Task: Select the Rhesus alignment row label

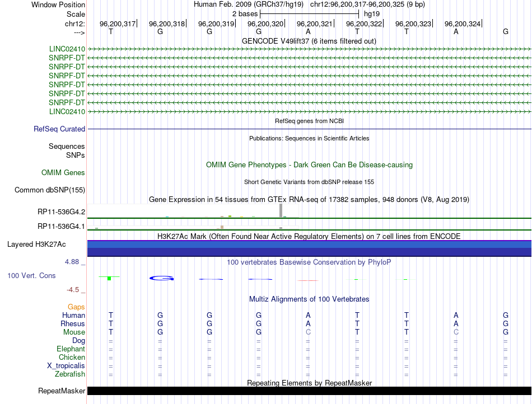Action: (x=73, y=323)
